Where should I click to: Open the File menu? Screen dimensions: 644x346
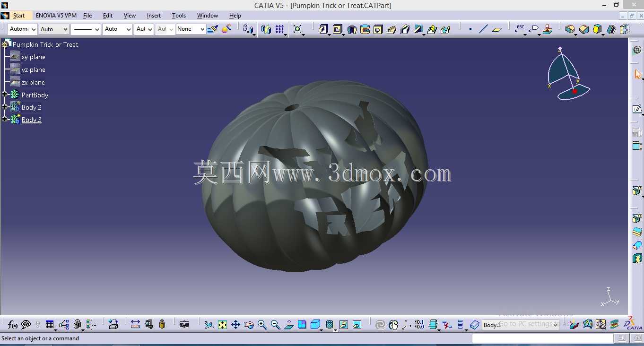[x=87, y=16]
